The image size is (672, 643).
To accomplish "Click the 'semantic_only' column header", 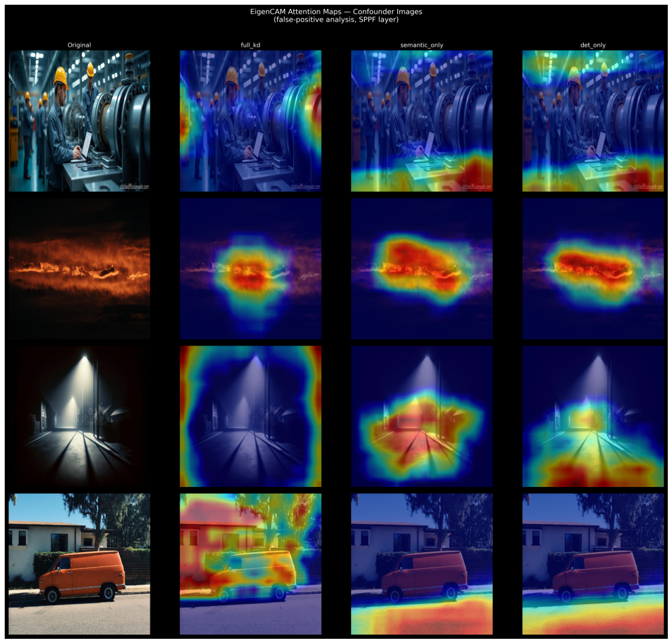I will 422,45.
